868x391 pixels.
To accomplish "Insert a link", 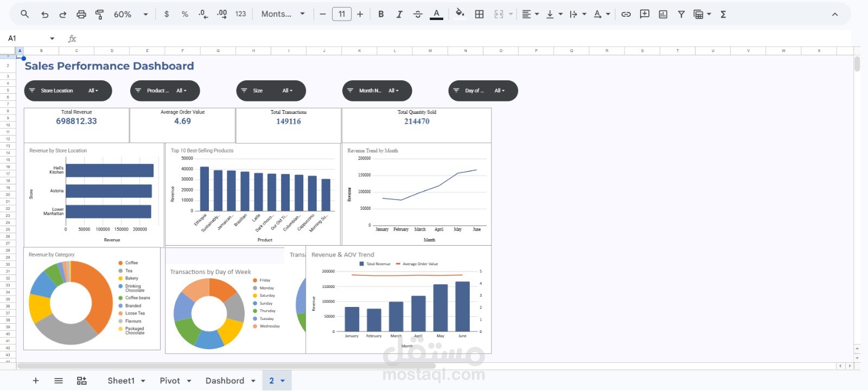I will click(x=626, y=14).
